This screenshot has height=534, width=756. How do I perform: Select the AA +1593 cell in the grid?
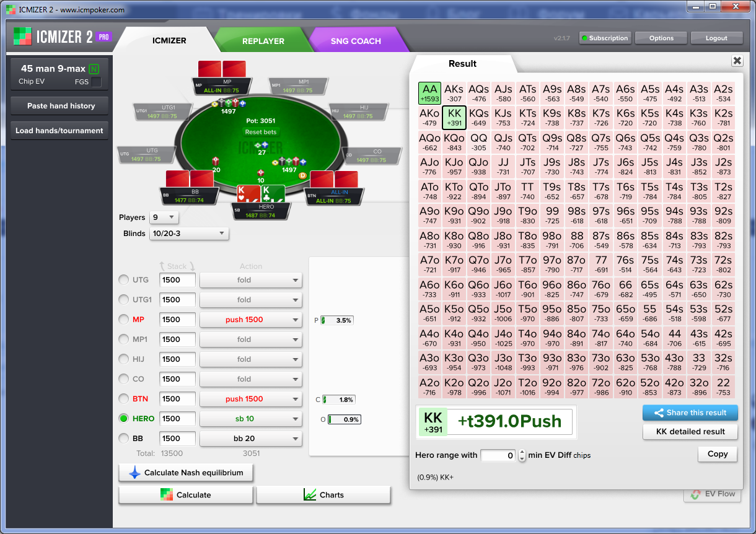pyautogui.click(x=430, y=93)
